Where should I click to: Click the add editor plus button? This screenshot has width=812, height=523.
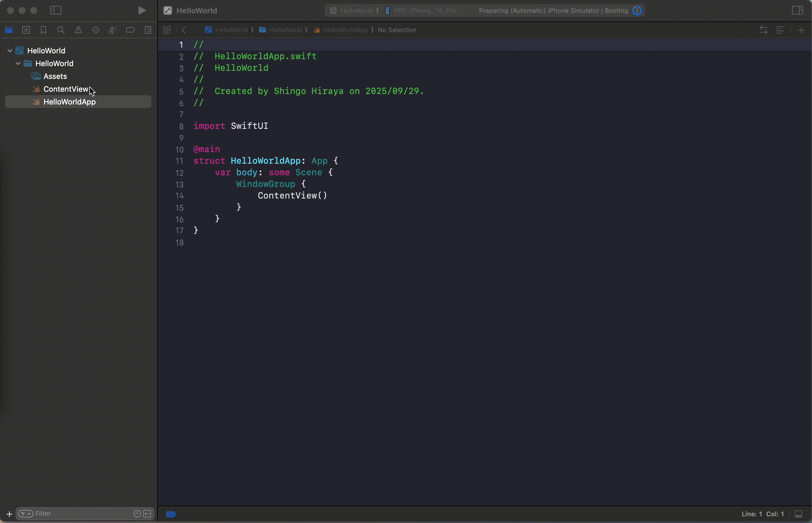(x=801, y=30)
